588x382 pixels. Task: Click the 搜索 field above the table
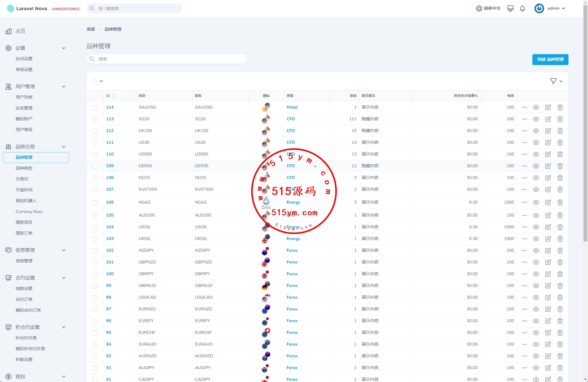pyautogui.click(x=167, y=59)
